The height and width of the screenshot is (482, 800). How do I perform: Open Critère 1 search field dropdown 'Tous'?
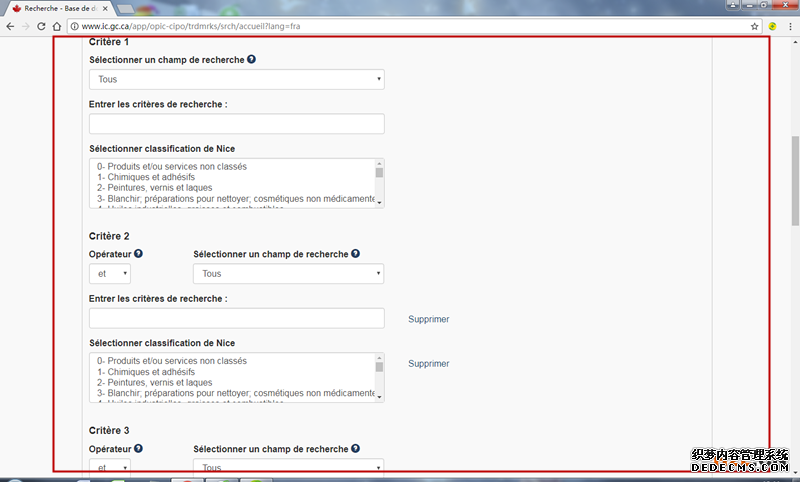pos(236,79)
